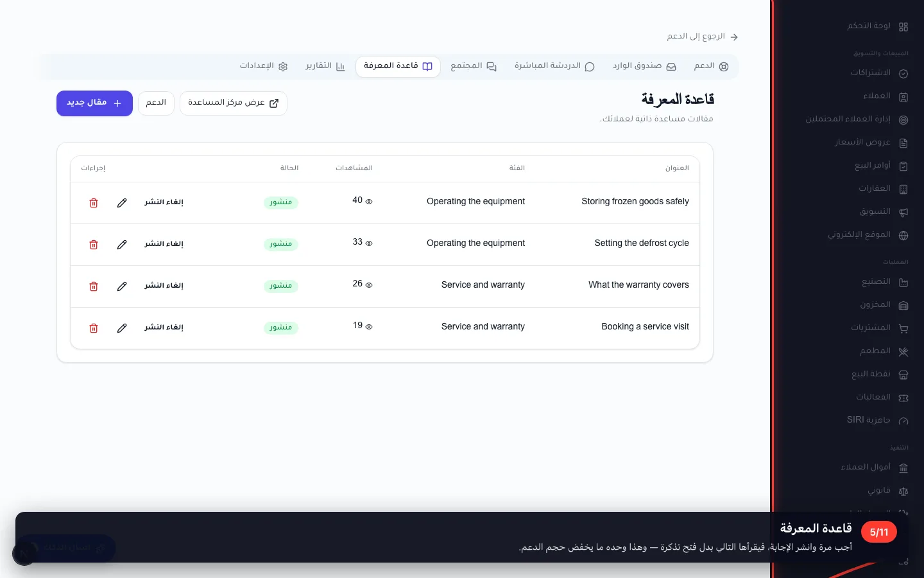Viewport: 924px width, 578px height.
Task: Open المخزون inventory in sidebar
Action: point(884,305)
